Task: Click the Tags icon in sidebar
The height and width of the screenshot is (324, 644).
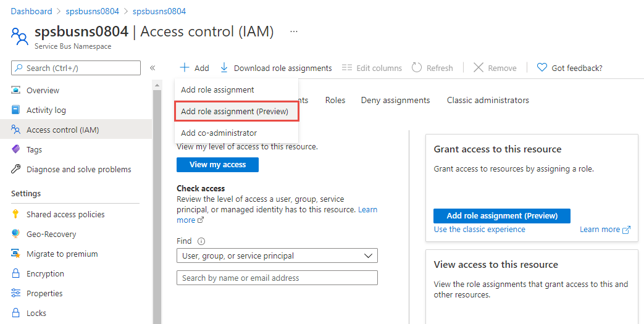Action: (x=16, y=149)
